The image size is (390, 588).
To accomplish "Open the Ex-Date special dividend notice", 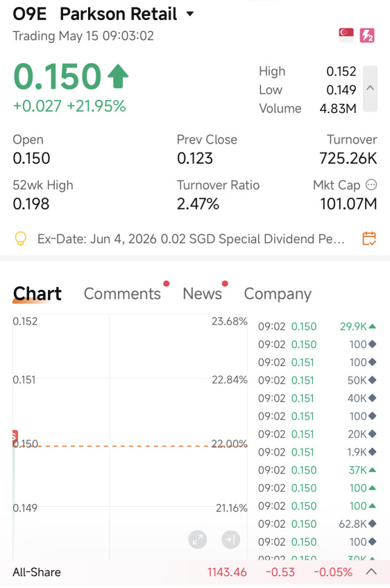I will click(191, 239).
